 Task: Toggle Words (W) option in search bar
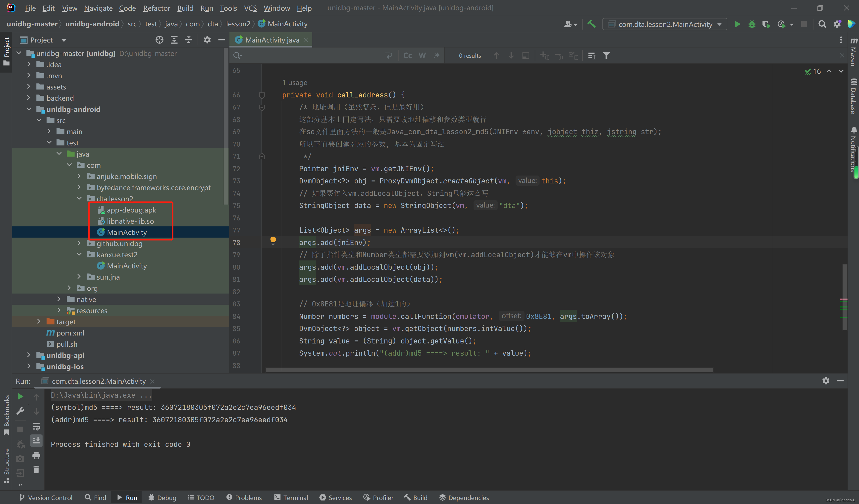click(x=422, y=55)
